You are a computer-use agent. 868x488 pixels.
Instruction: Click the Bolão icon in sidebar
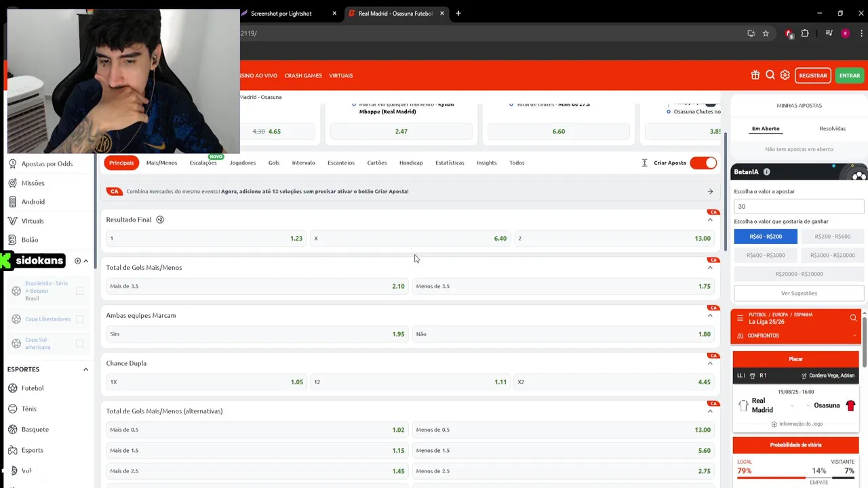[x=14, y=239]
